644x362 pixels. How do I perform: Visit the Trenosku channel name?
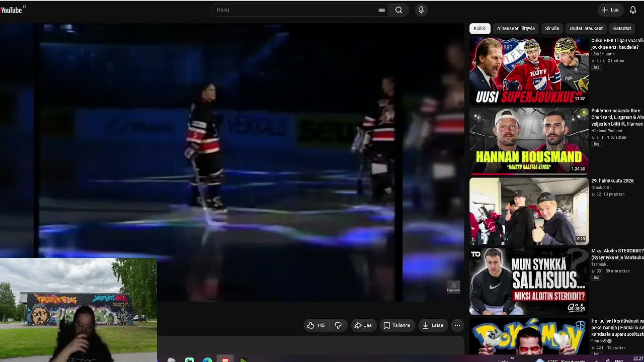(x=600, y=264)
